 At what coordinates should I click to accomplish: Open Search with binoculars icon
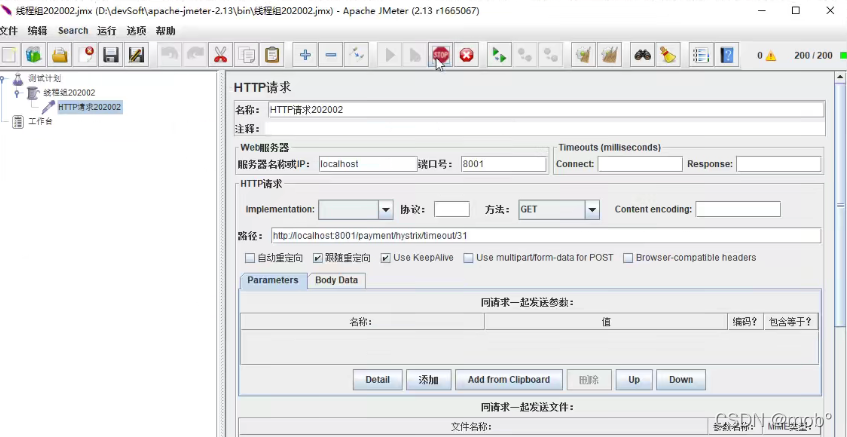point(642,55)
